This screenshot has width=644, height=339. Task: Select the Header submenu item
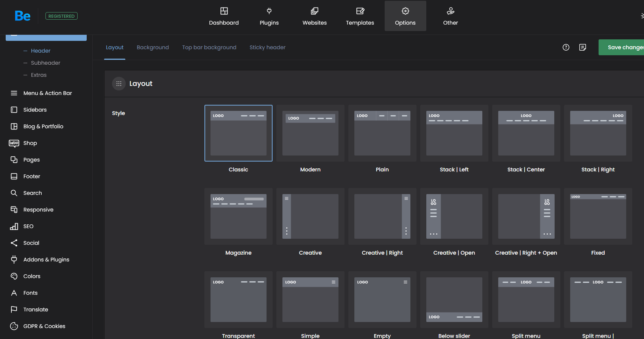[x=41, y=51]
